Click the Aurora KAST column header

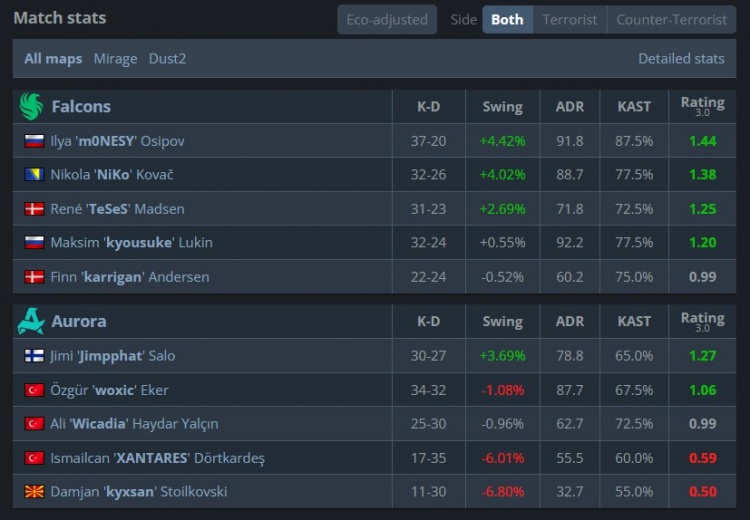(634, 321)
